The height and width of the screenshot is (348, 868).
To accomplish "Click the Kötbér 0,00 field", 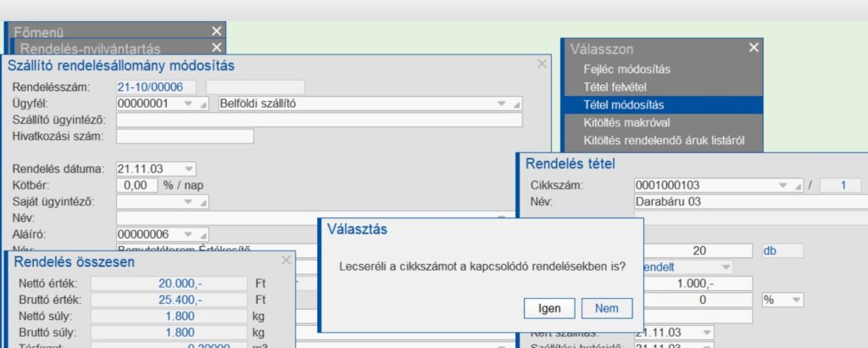I will click(137, 185).
